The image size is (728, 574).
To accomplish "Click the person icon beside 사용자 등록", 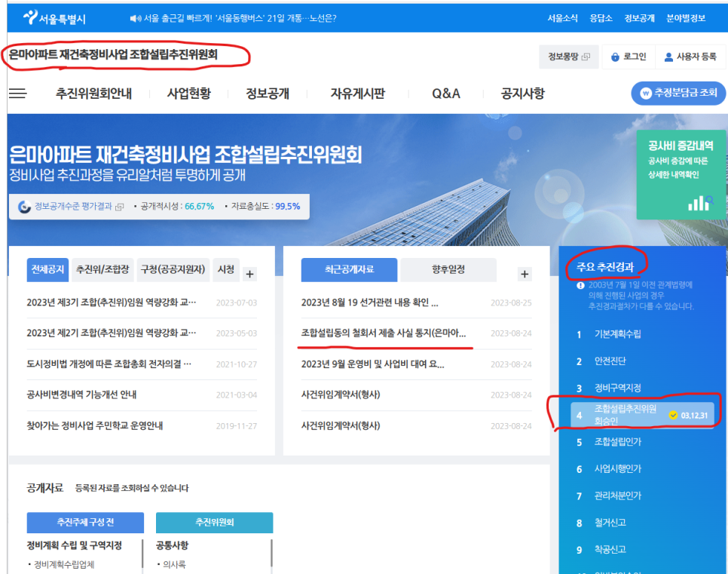I will click(668, 57).
